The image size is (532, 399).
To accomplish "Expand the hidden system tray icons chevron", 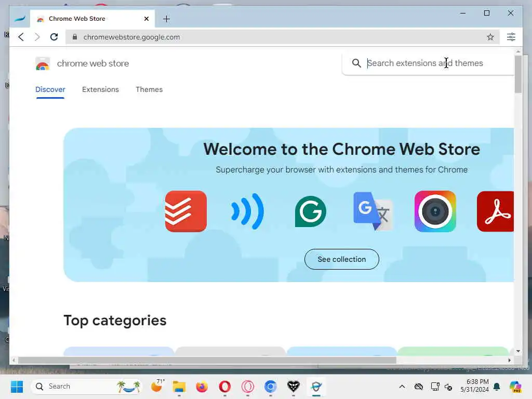I will (402, 387).
